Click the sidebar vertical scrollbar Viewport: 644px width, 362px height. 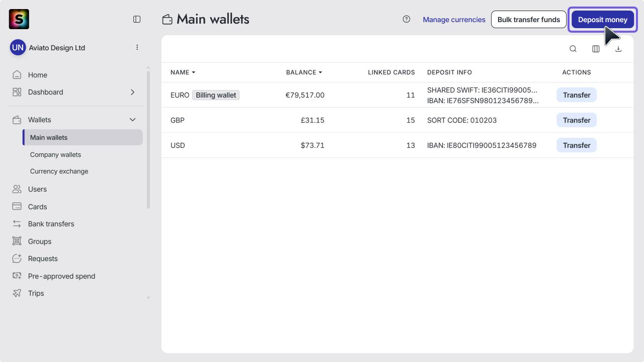[148, 140]
